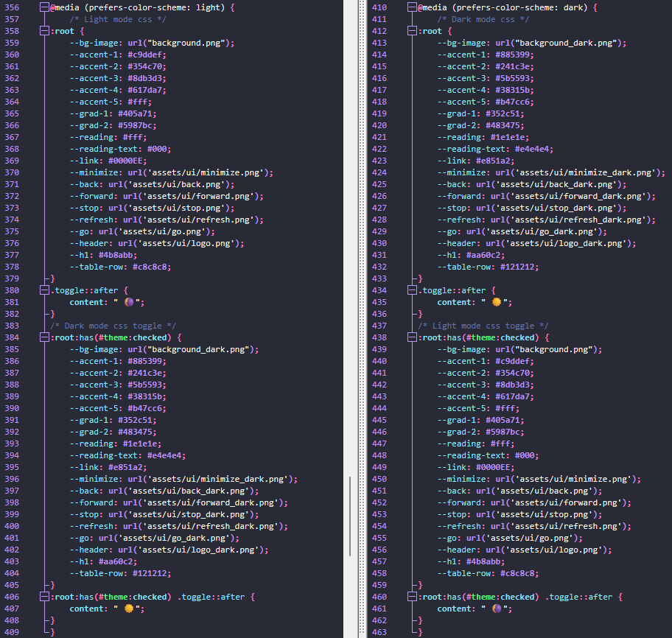This screenshot has width=672, height=638.
Task: Collapse the :root:has(#theme:checked) block at line 384
Action: (x=45, y=337)
